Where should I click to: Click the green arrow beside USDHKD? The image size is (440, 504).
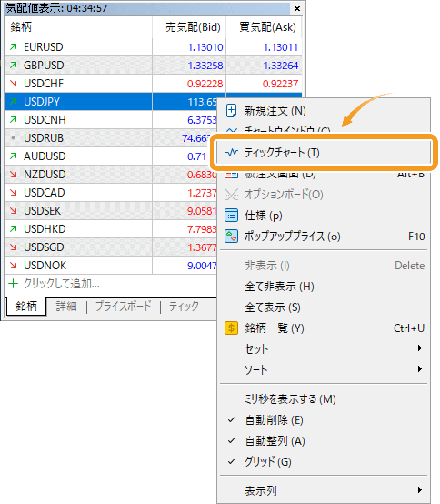(13, 229)
